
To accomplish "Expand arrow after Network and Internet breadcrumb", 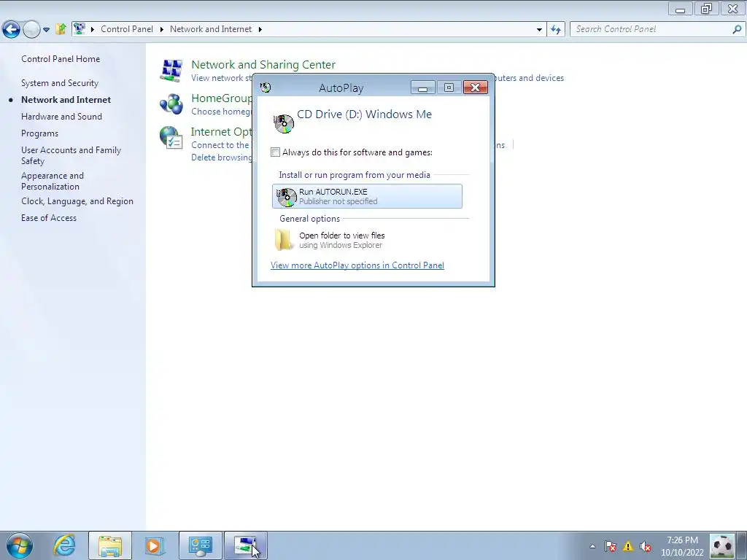I will pyautogui.click(x=260, y=29).
